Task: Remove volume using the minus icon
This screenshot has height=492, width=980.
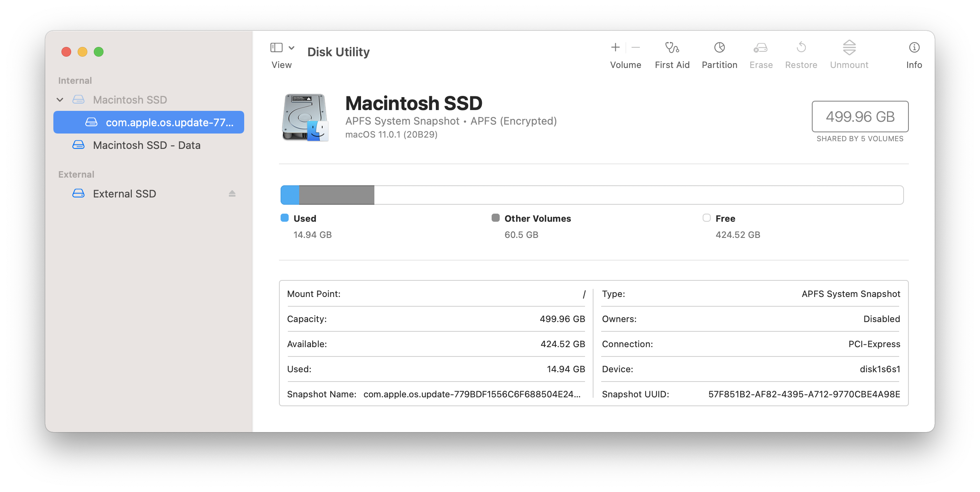Action: pos(636,48)
